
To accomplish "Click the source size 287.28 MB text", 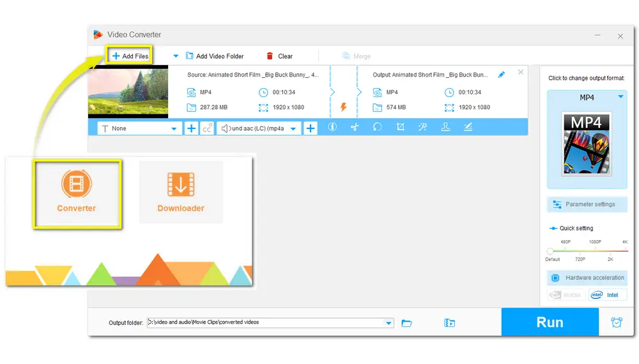I will (213, 107).
